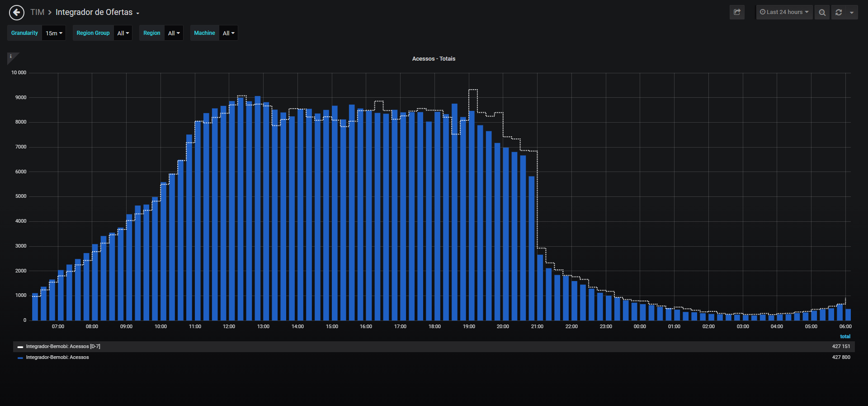The width and height of the screenshot is (868, 406).
Task: Click the Granularity variable label
Action: coord(24,33)
